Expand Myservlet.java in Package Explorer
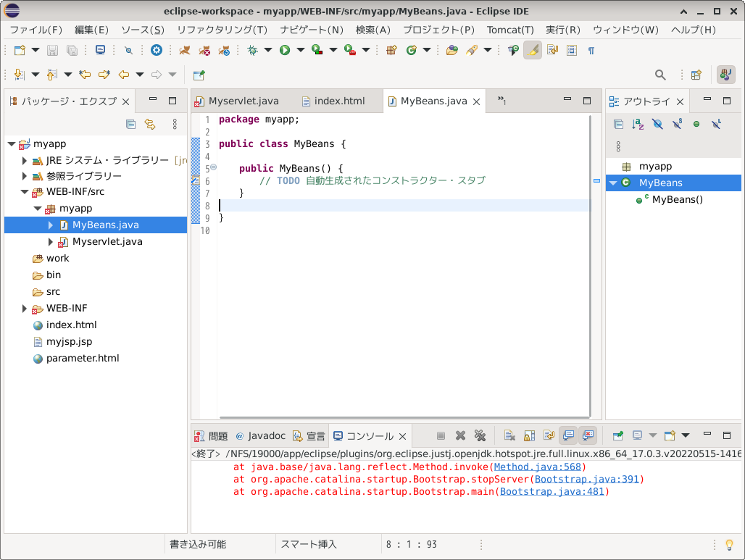 click(50, 242)
